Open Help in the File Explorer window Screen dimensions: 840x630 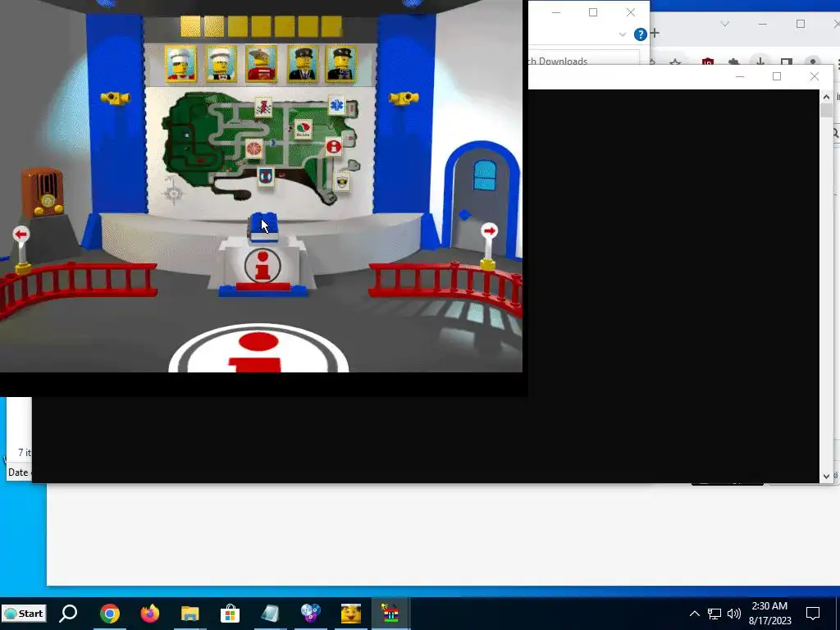(640, 34)
